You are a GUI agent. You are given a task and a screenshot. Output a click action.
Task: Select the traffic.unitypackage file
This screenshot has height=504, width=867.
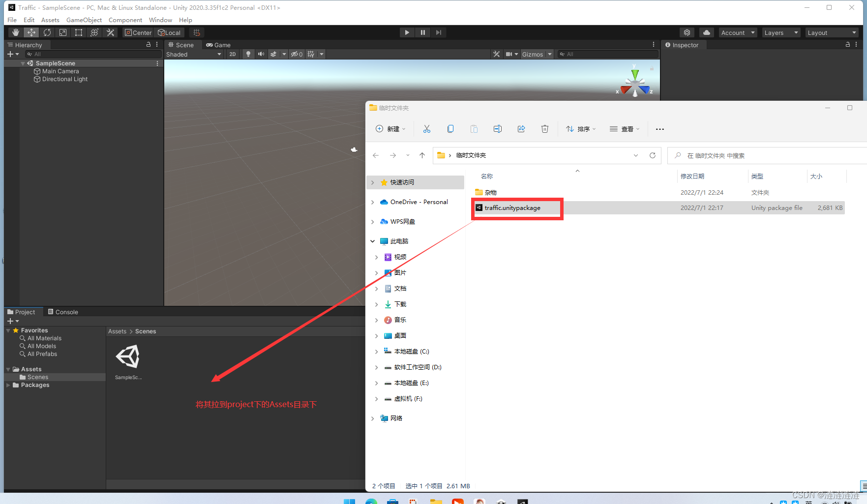click(659, 208)
